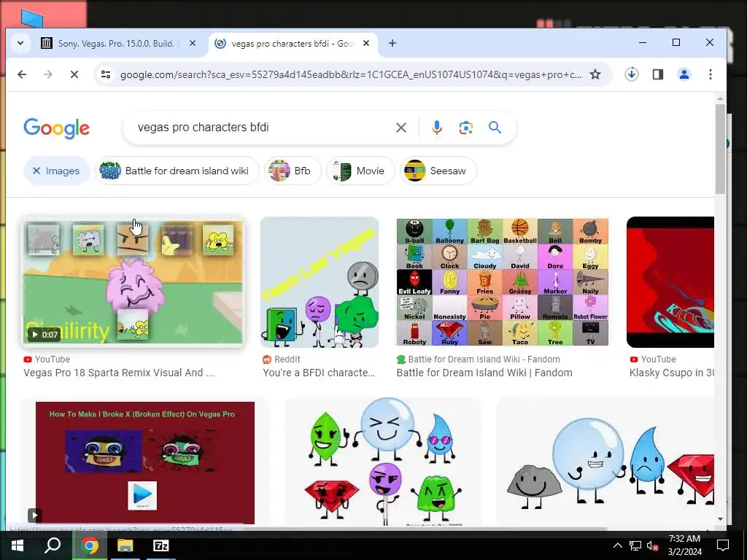Viewport: 747px width, 560px height.
Task: Search by image with Google Lens icon
Action: pos(466,128)
